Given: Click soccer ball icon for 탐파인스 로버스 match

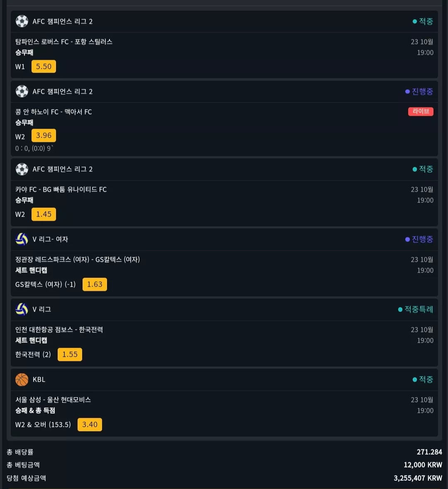Looking at the screenshot, I should (x=22, y=21).
